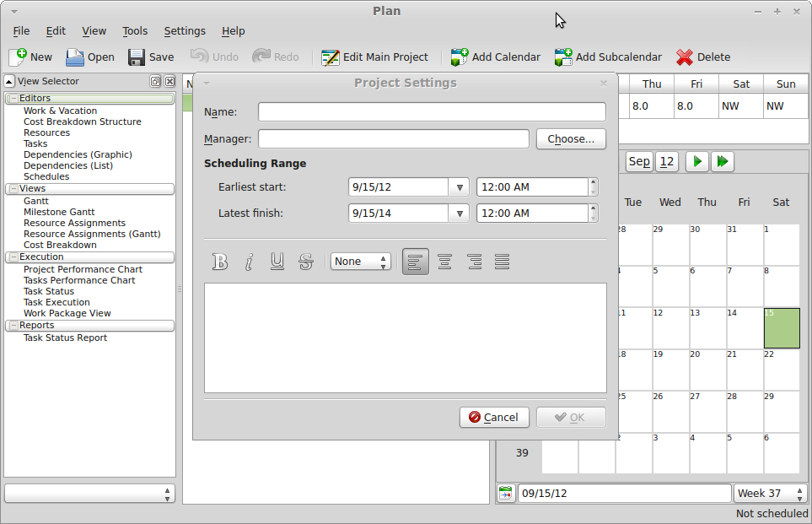Open the Earliest start date dropdown
This screenshot has height=524, width=812.
(x=460, y=187)
